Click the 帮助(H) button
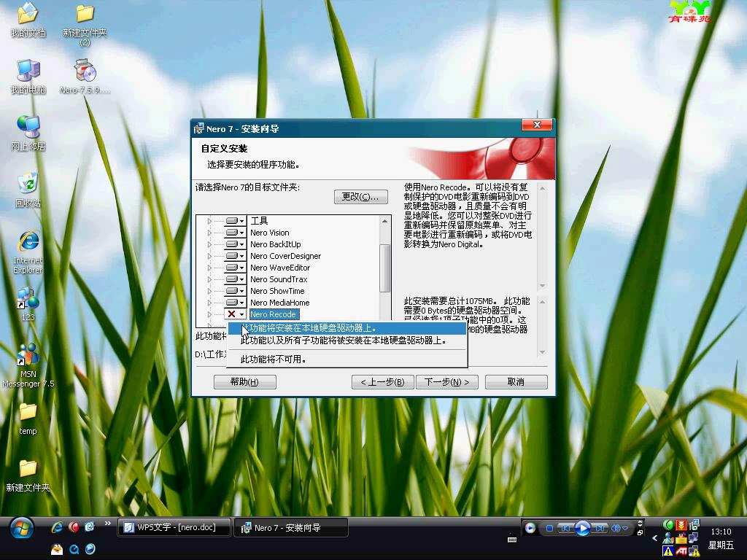Screen dimensions: 747x560 (x=245, y=382)
